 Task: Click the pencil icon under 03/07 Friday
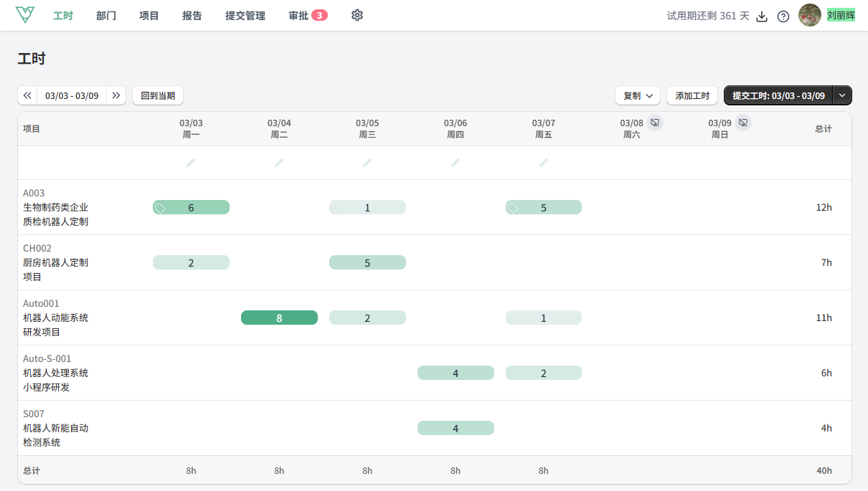coord(544,163)
